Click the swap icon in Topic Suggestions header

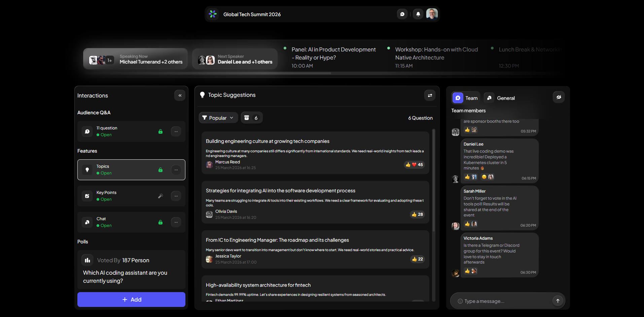point(430,95)
